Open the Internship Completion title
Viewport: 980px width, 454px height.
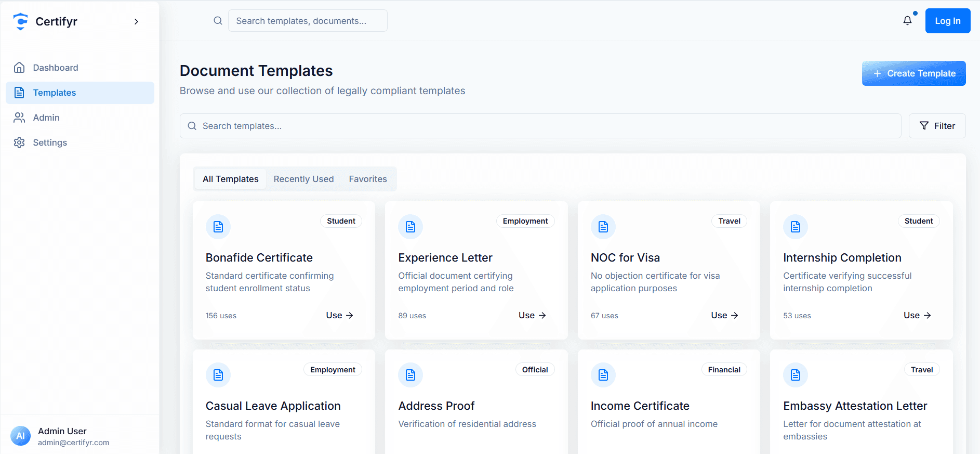(x=842, y=258)
